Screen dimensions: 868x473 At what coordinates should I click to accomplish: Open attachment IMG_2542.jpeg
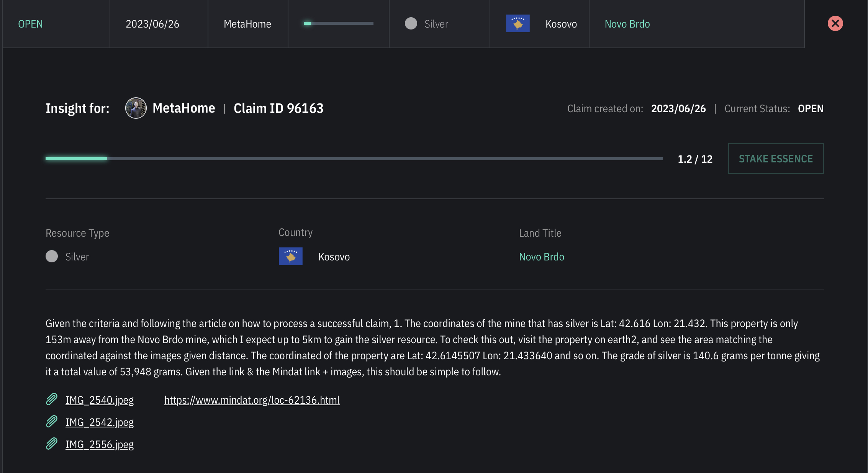[x=99, y=422]
